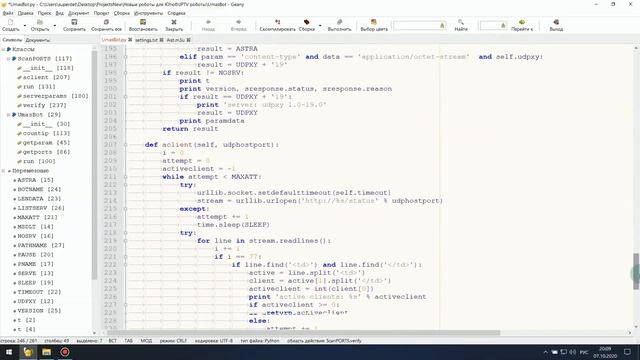Open the Открыть recent files dropdown arrow
The width and height of the screenshot is (640, 360).
55,26
